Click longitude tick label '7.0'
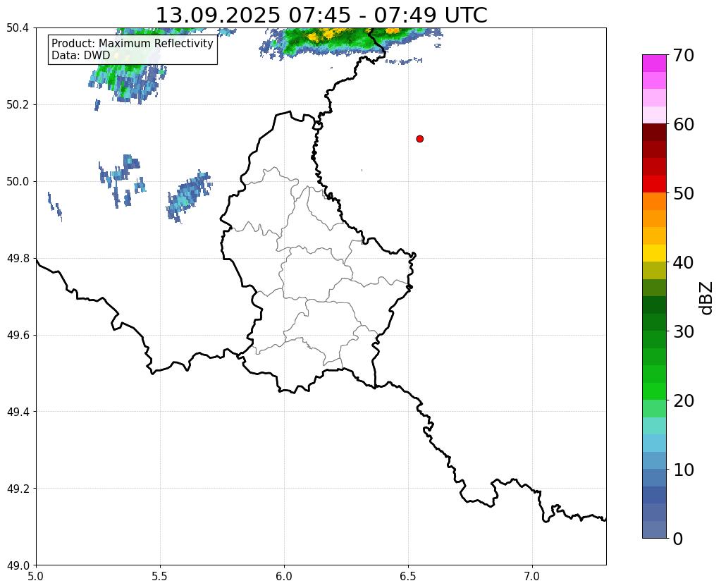 point(532,577)
